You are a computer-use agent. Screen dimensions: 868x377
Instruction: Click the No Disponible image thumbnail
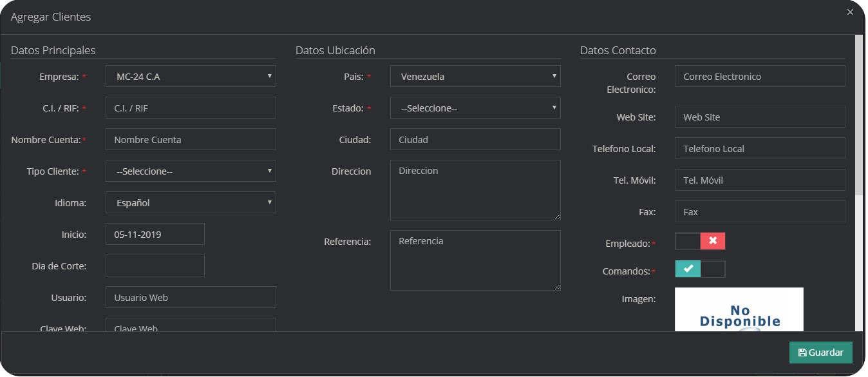(739, 310)
